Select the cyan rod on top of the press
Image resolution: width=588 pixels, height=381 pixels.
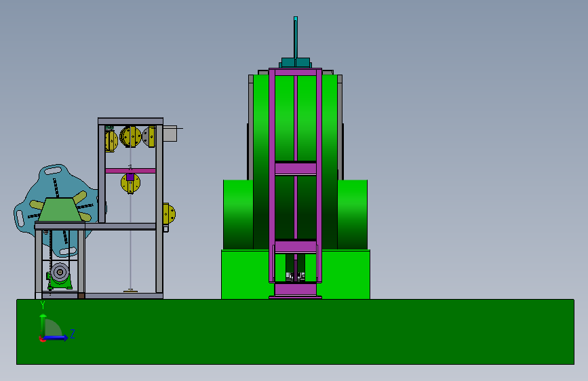click(296, 37)
